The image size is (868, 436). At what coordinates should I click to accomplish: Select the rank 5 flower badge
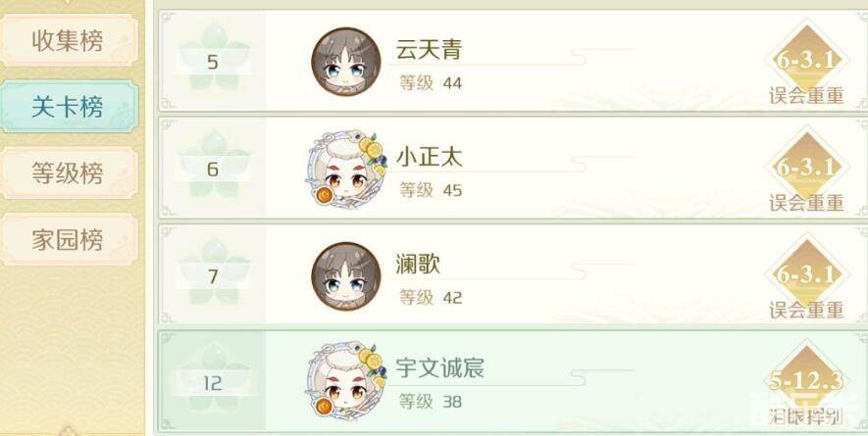[x=213, y=59]
